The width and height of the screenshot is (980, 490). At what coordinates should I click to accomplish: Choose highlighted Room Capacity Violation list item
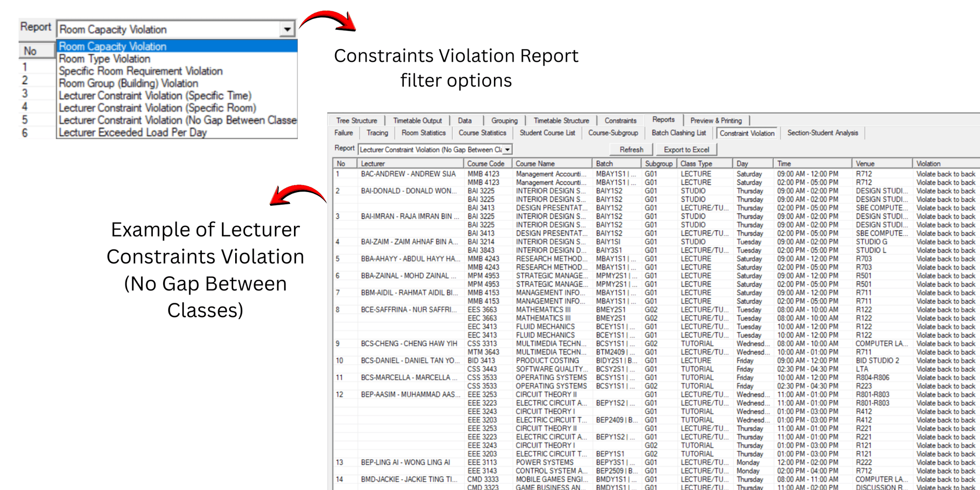click(x=177, y=46)
